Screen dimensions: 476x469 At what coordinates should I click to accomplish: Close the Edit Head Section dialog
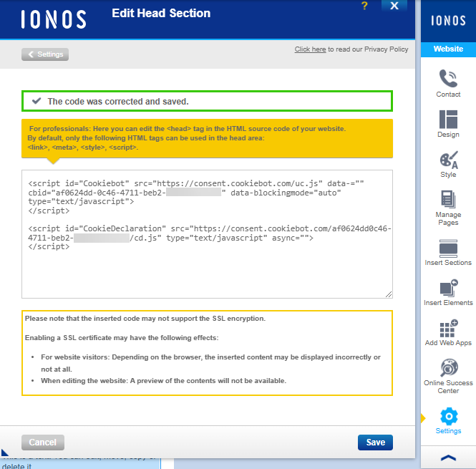[393, 6]
